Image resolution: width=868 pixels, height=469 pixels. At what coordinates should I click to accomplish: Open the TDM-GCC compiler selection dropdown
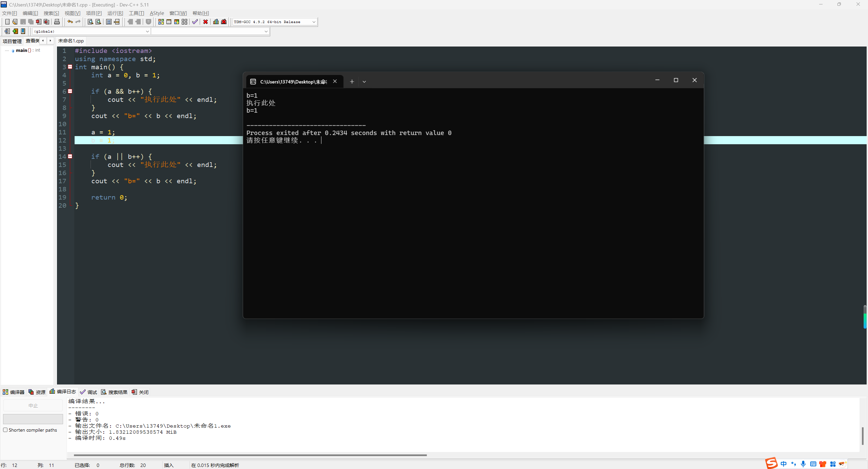[x=314, y=22]
